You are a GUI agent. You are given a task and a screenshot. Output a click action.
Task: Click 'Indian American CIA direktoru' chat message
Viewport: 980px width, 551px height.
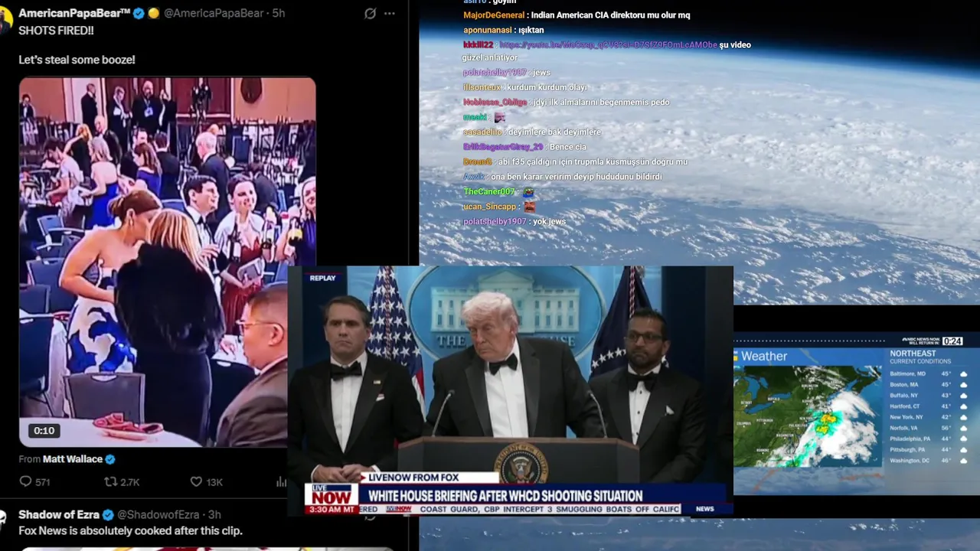pos(610,15)
